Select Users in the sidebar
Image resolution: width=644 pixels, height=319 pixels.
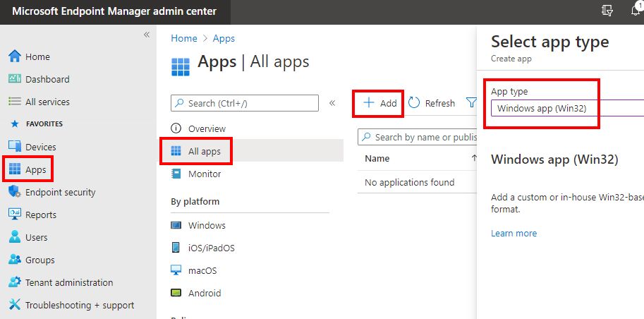coord(36,238)
